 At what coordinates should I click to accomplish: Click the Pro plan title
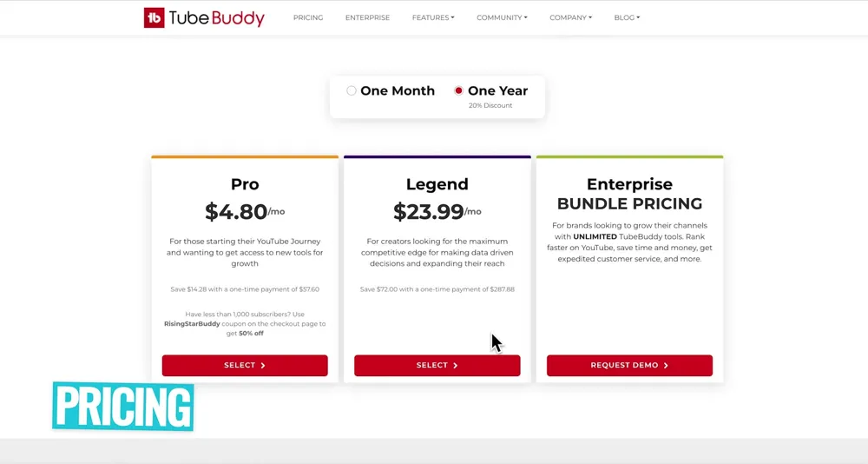(x=245, y=184)
